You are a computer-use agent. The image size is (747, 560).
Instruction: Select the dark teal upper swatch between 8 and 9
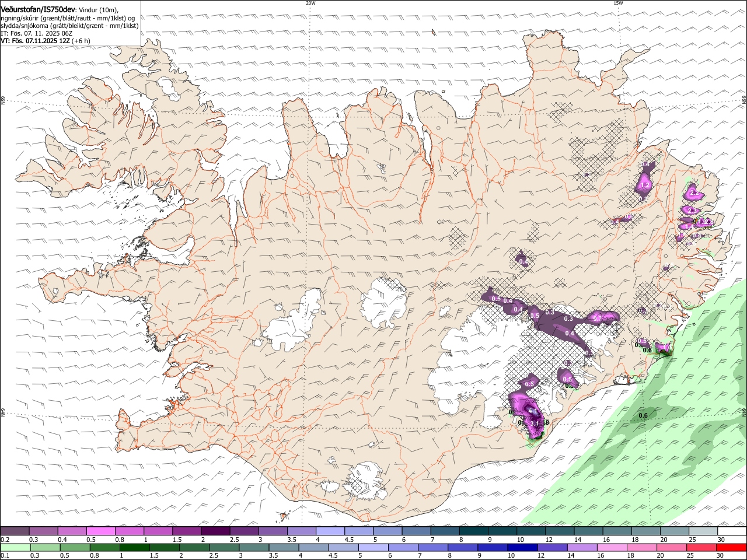coord(474,531)
